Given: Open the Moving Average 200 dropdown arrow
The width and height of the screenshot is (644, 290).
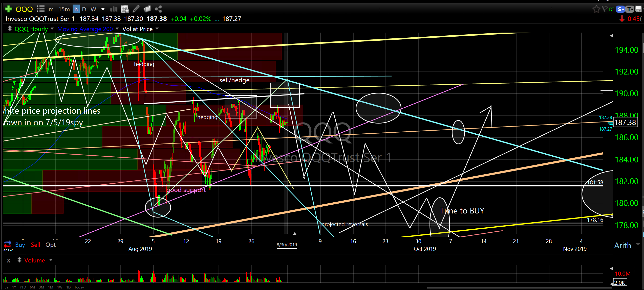Looking at the screenshot, I should (x=117, y=29).
